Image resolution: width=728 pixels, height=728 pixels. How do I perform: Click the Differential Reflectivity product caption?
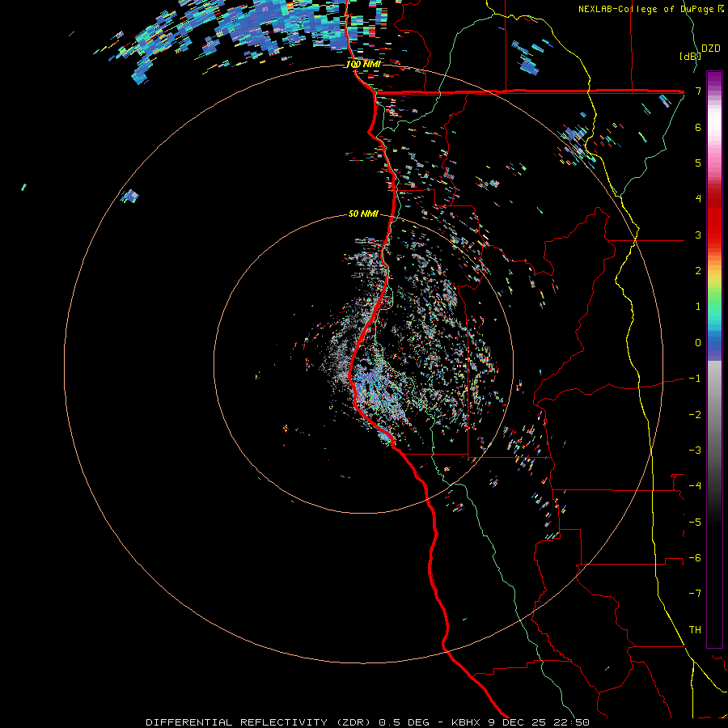(x=368, y=722)
